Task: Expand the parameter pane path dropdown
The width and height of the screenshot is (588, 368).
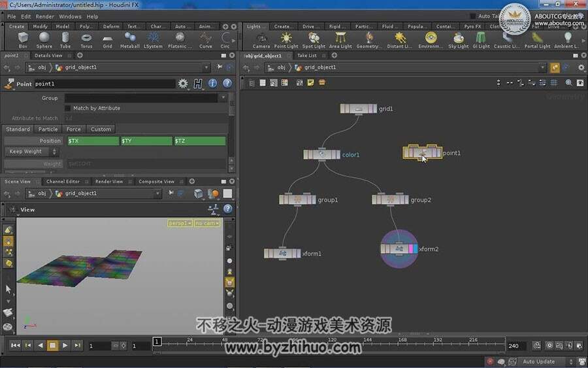Action: click(206, 67)
